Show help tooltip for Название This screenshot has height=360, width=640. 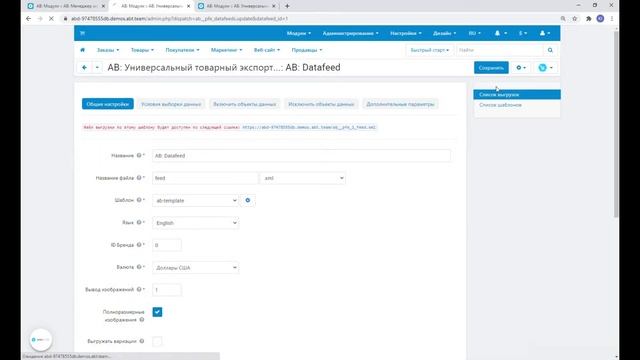coord(139,156)
